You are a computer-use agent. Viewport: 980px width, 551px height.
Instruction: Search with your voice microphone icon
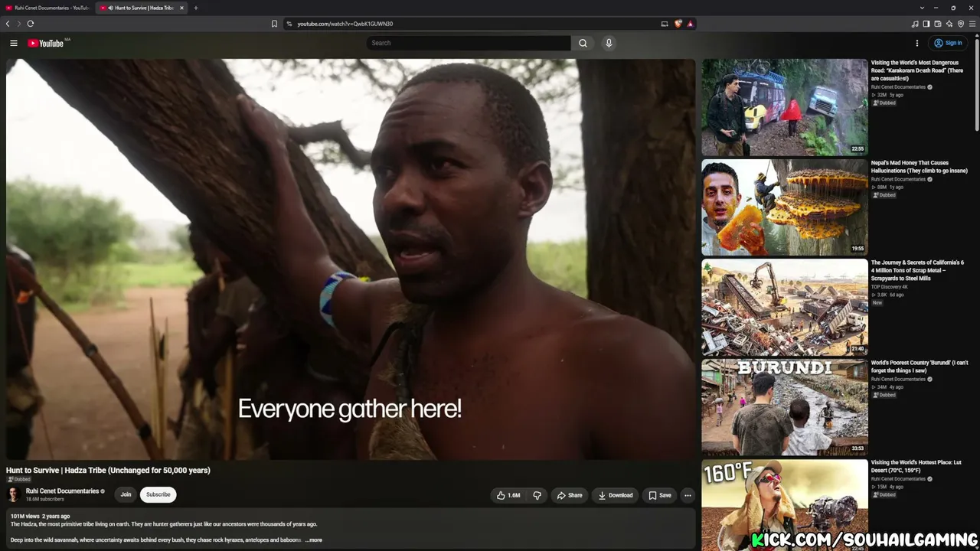coord(609,44)
